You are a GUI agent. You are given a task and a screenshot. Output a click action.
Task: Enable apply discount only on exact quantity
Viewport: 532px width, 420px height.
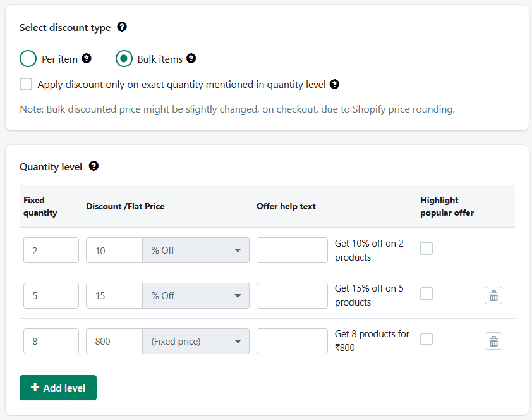point(26,84)
